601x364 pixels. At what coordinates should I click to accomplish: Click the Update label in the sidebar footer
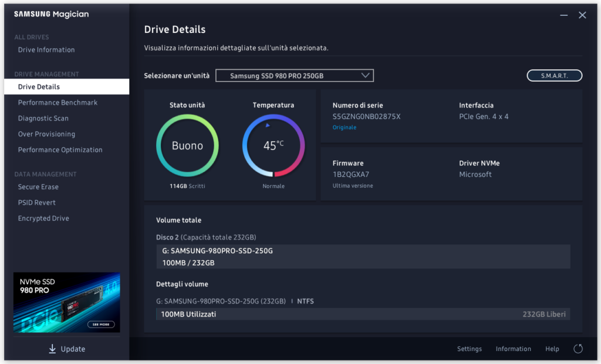pos(73,349)
